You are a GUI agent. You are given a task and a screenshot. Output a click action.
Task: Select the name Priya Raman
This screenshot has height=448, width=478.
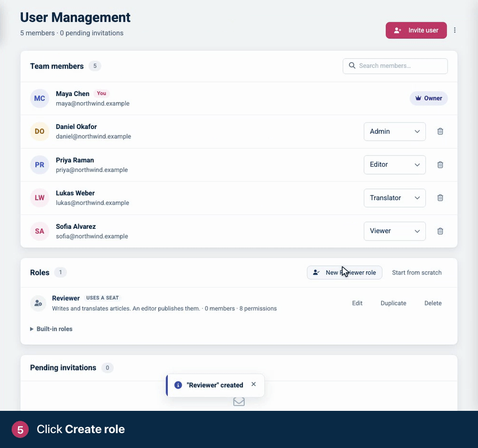click(75, 160)
